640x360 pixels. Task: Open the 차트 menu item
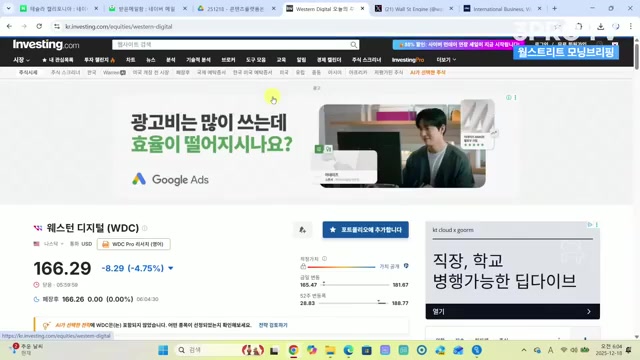point(131,60)
